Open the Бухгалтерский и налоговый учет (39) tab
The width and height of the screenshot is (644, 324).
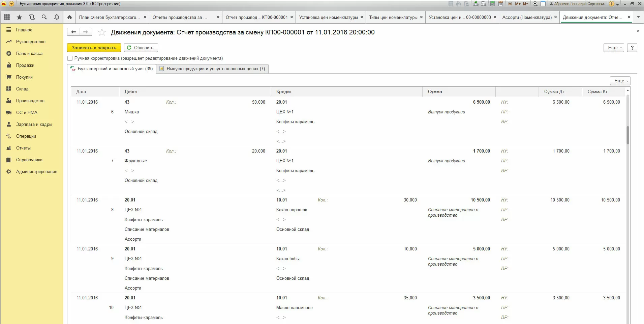pos(112,69)
